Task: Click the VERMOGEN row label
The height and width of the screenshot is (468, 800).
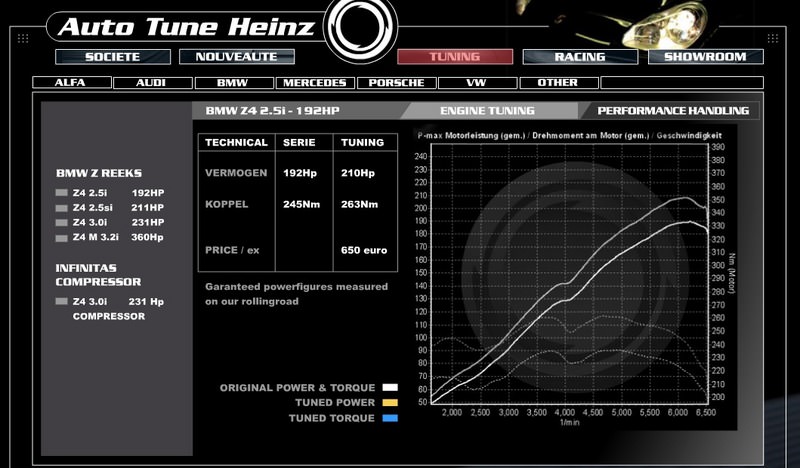Action: tap(236, 173)
